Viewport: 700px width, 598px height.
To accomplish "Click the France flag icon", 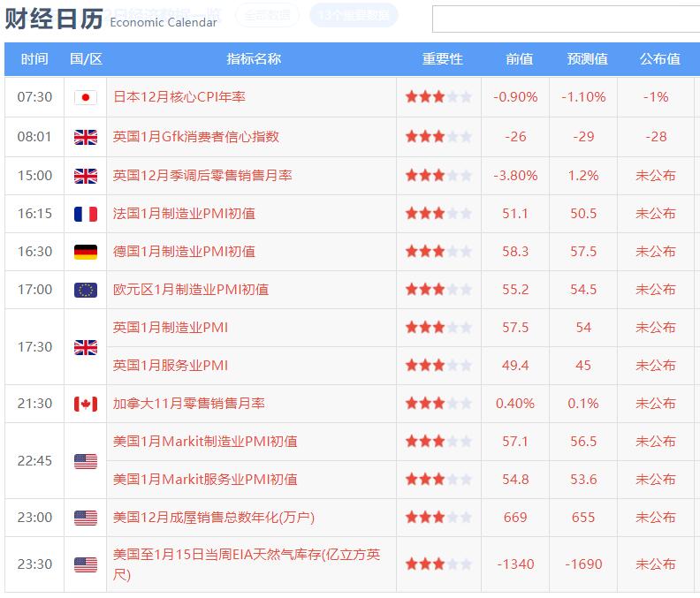I will click(x=86, y=214).
